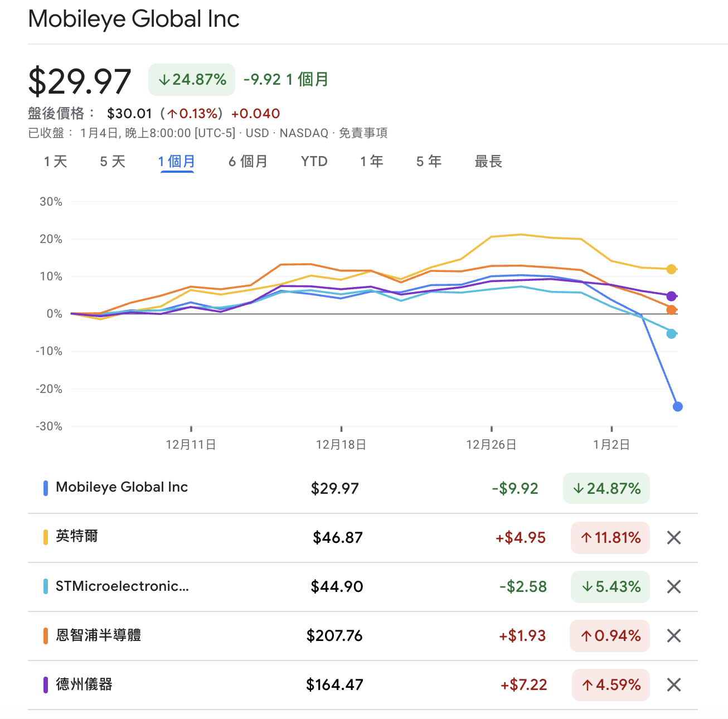Click the 12月18日 date label on the axis
The width and height of the screenshot is (728, 719).
coord(341,445)
